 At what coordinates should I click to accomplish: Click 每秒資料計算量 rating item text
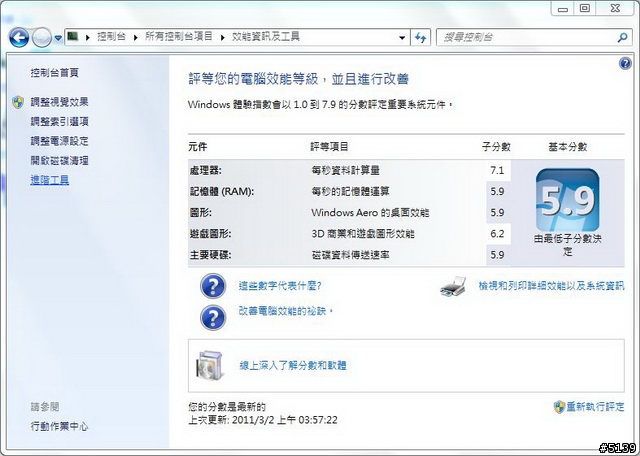pyautogui.click(x=345, y=170)
